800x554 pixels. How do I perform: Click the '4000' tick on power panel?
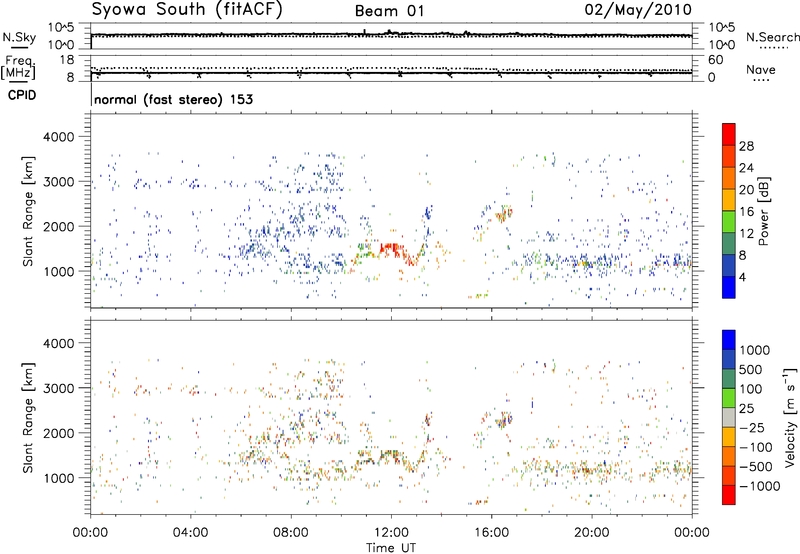pos(59,137)
